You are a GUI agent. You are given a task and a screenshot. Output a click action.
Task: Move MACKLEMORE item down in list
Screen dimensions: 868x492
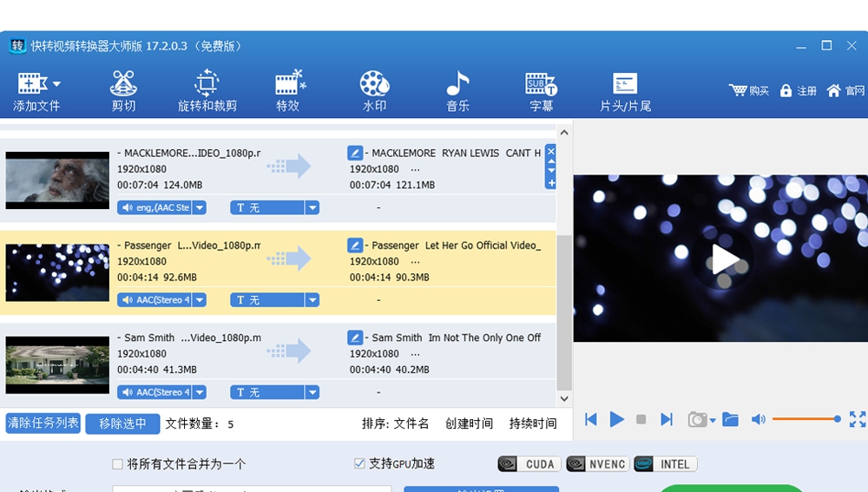551,170
